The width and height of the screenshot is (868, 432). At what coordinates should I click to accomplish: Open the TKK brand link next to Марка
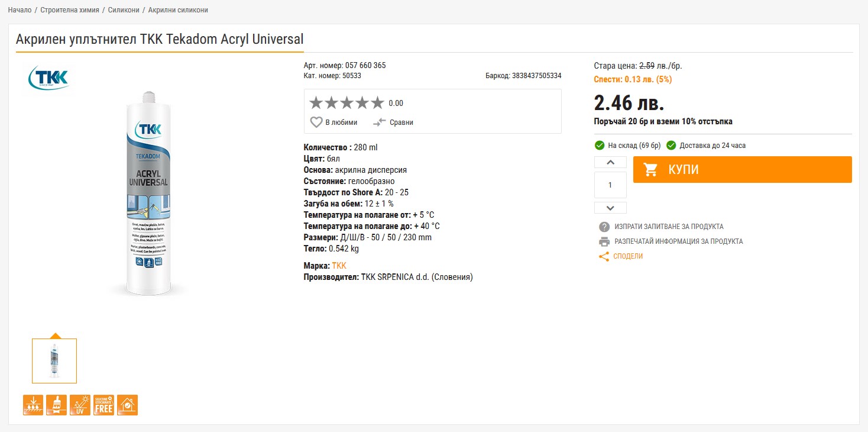coord(339,266)
